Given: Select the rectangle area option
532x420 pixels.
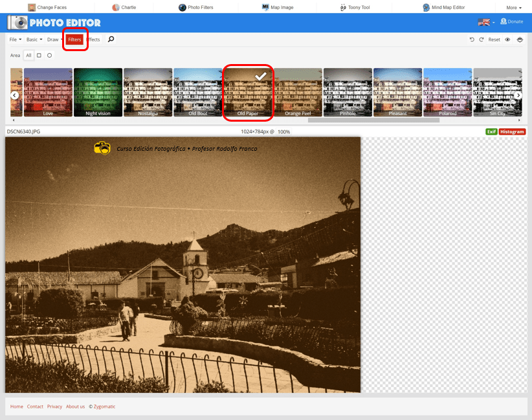Looking at the screenshot, I should [x=39, y=56].
